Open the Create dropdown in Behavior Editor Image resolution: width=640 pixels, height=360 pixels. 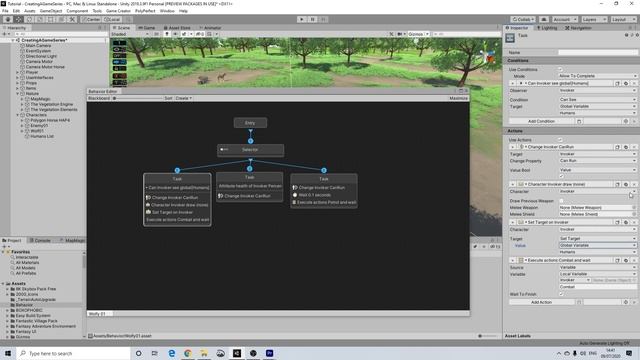point(184,98)
